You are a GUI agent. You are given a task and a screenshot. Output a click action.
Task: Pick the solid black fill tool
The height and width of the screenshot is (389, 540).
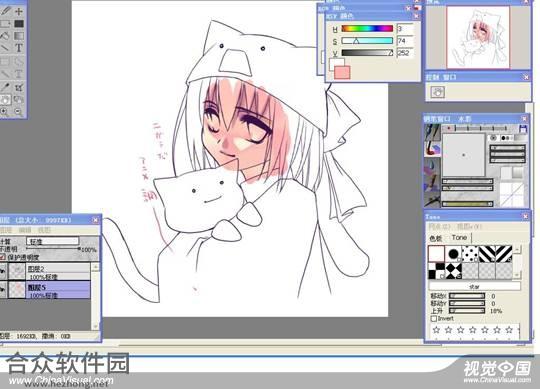(19, 24)
